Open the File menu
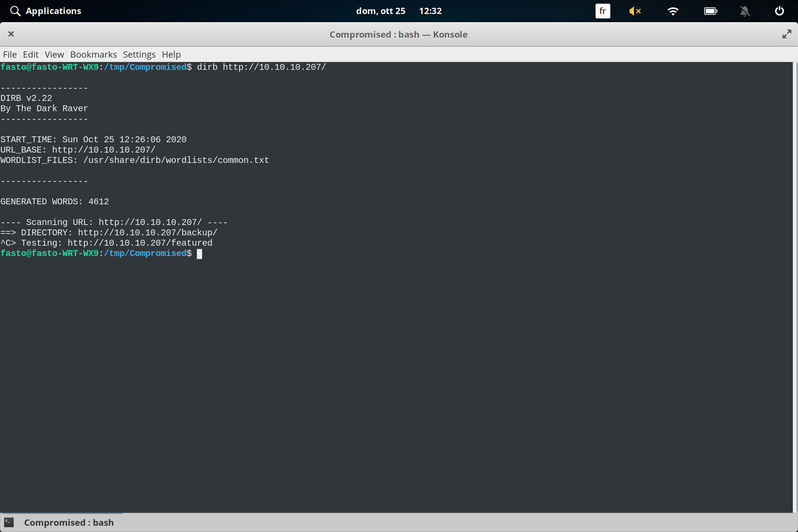This screenshot has height=532, width=798. [10, 54]
